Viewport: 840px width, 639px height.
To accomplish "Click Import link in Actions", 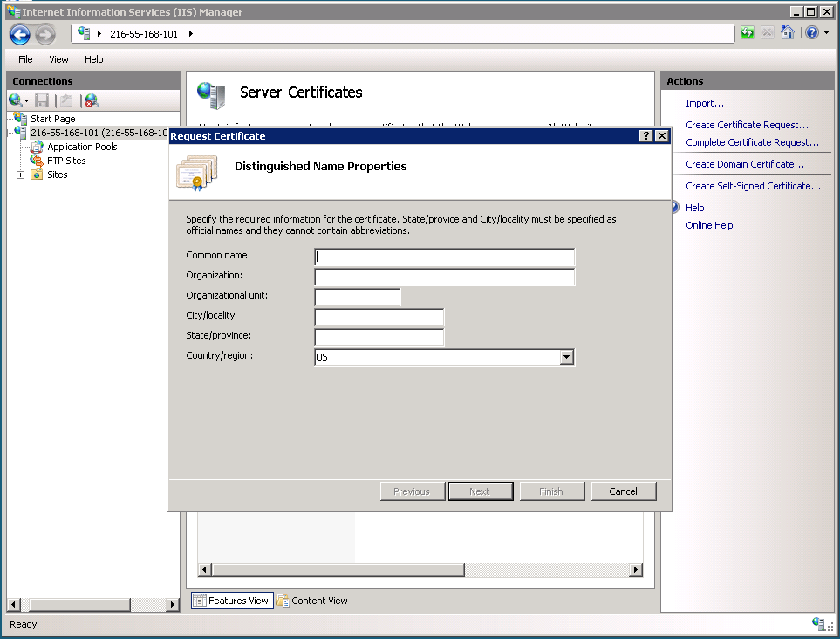I will [705, 103].
